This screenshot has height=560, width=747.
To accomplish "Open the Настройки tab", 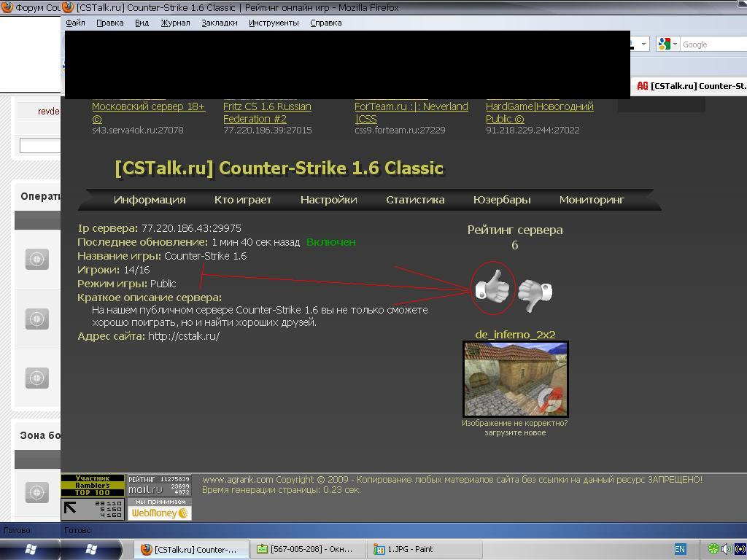I will (329, 200).
